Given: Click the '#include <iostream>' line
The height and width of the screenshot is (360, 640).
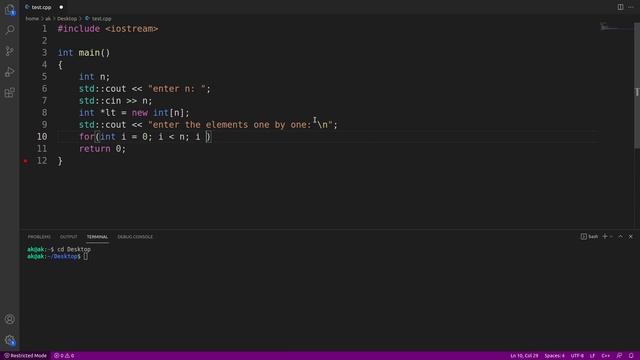Looking at the screenshot, I should point(108,29).
